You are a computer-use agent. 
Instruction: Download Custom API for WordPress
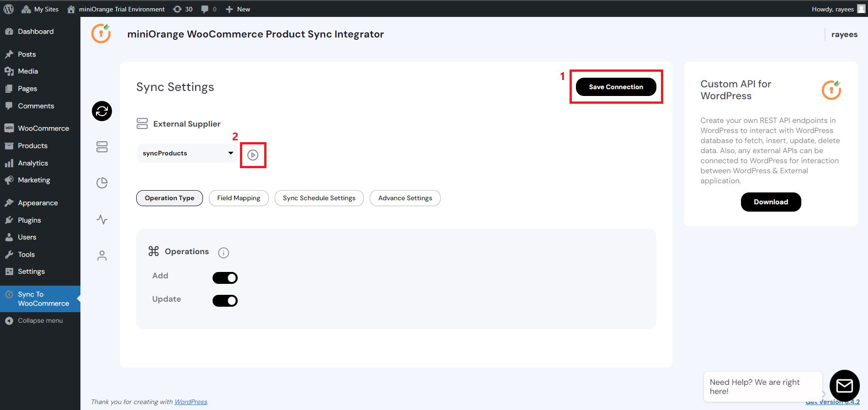pyautogui.click(x=771, y=202)
